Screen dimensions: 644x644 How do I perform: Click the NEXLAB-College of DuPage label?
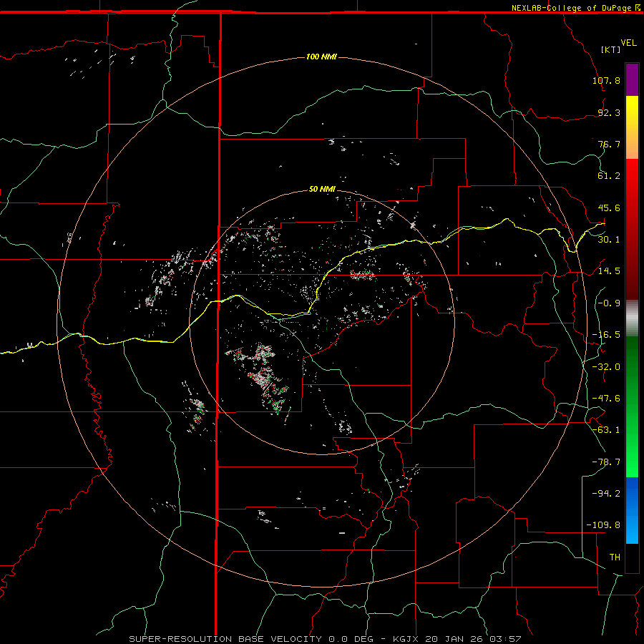click(x=571, y=8)
